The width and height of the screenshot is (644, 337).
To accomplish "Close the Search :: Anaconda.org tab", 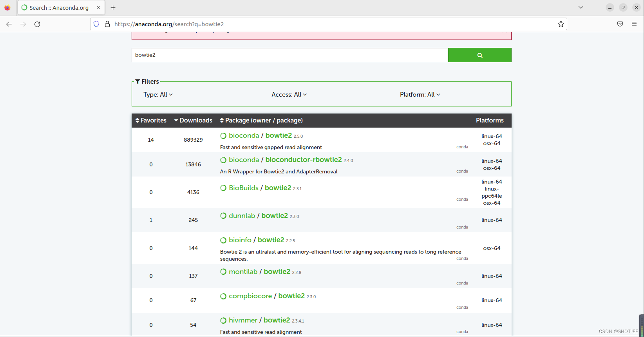I will tap(98, 8).
